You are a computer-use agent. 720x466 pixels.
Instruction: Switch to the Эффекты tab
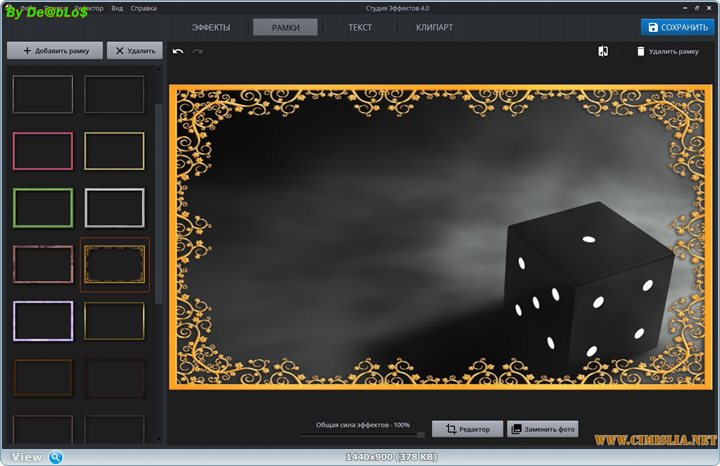(211, 27)
